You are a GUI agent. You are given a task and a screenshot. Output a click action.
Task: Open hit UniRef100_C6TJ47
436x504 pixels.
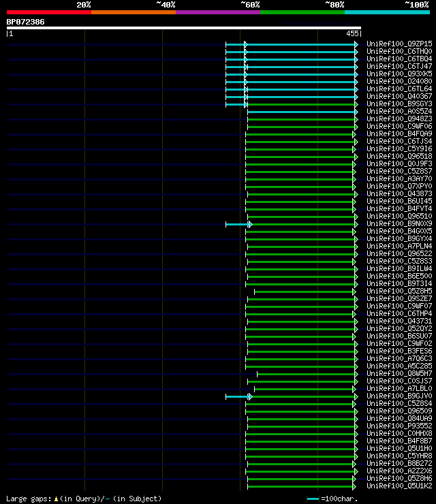399,66
